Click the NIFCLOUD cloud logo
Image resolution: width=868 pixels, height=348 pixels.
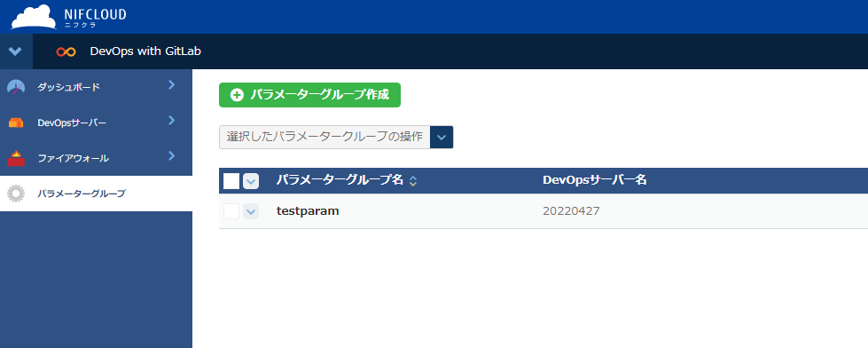coord(34,18)
